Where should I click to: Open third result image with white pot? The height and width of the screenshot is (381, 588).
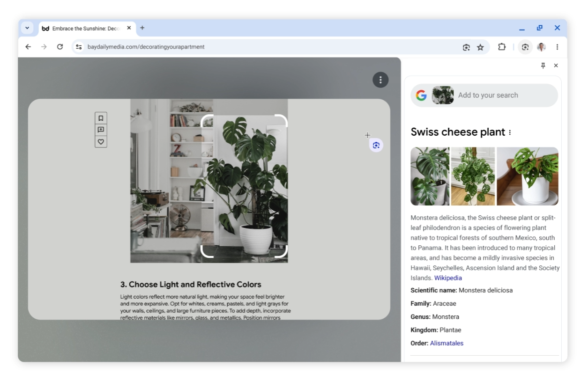(x=528, y=176)
